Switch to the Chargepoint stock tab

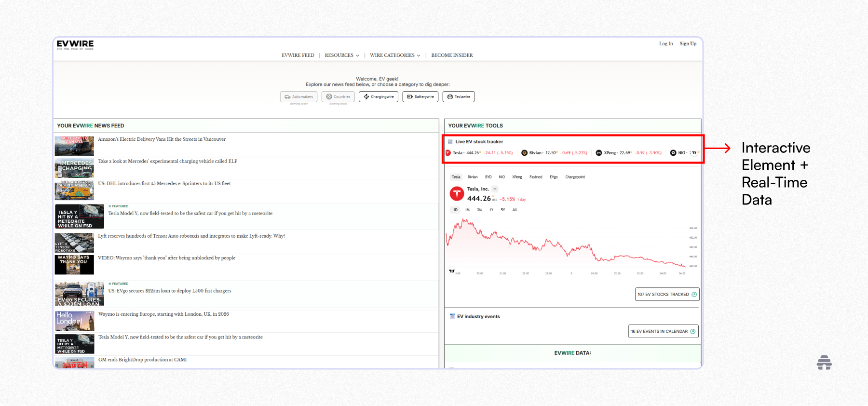tap(575, 177)
